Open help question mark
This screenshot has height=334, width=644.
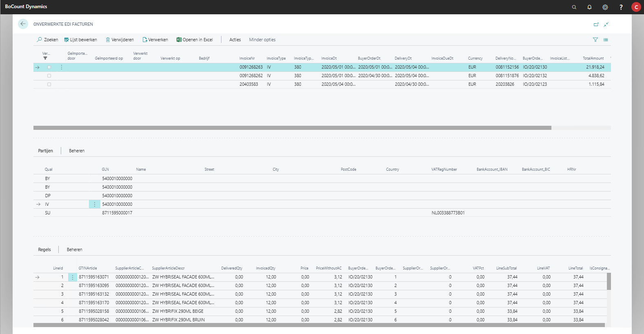621,7
